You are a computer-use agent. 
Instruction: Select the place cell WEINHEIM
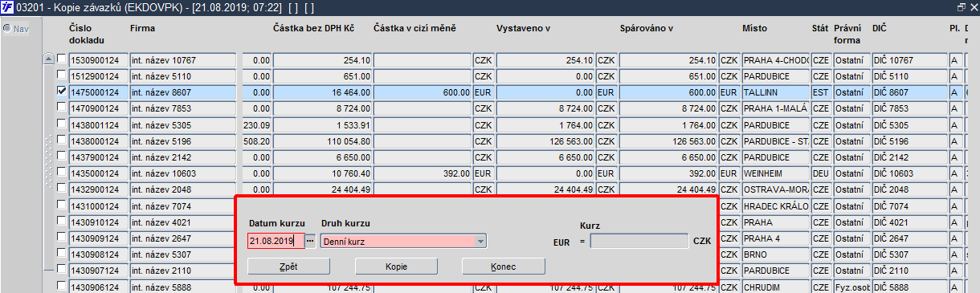pyautogui.click(x=774, y=173)
